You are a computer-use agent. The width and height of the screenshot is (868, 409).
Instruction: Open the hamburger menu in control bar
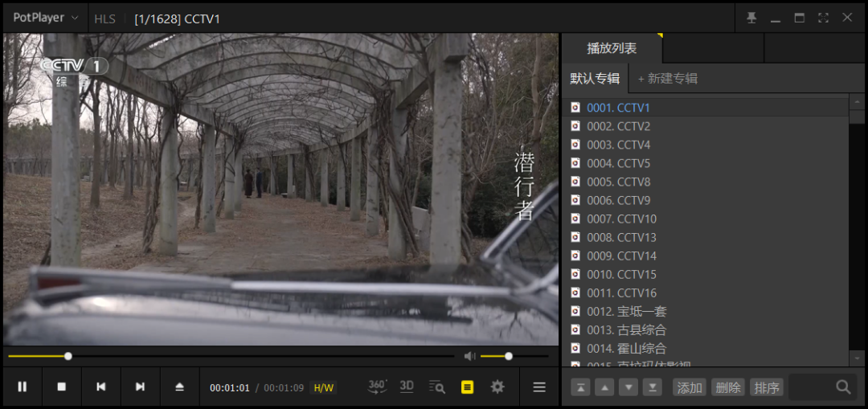coord(539,387)
